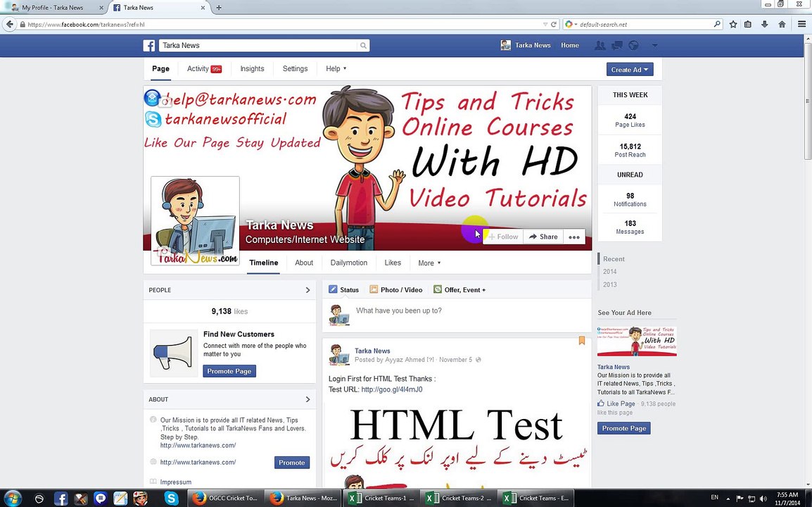The height and width of the screenshot is (507, 812).
Task: Expand ABOUT section chevron
Action: 307,400
